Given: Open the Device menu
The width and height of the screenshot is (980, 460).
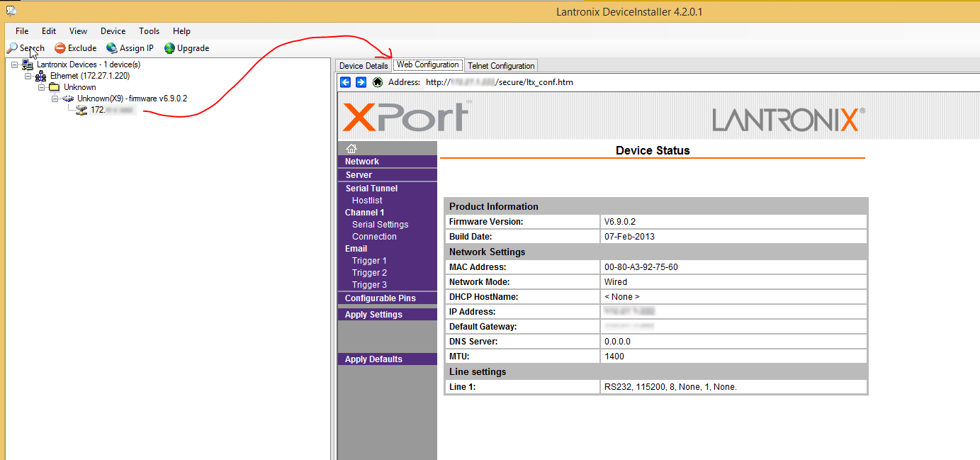Looking at the screenshot, I should [113, 31].
